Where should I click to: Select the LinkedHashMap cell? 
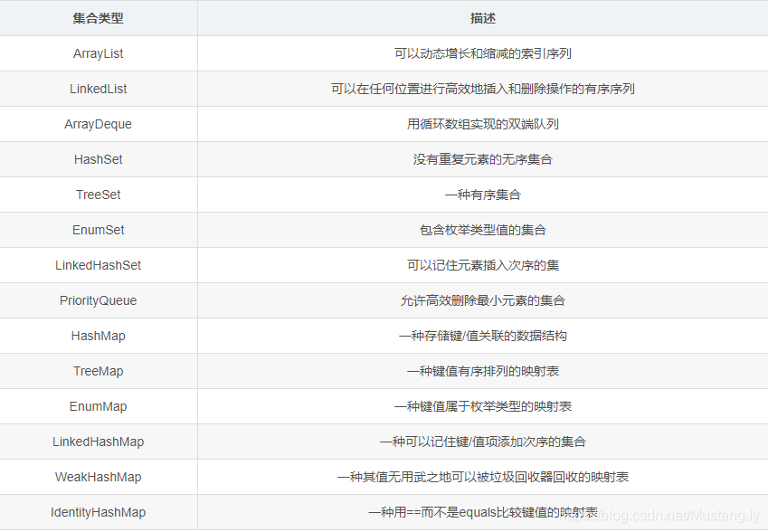[98, 442]
